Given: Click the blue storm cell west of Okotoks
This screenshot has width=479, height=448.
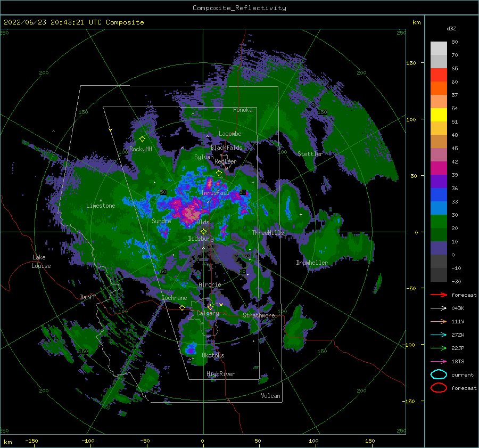Looking at the screenshot, I should click(191, 348).
